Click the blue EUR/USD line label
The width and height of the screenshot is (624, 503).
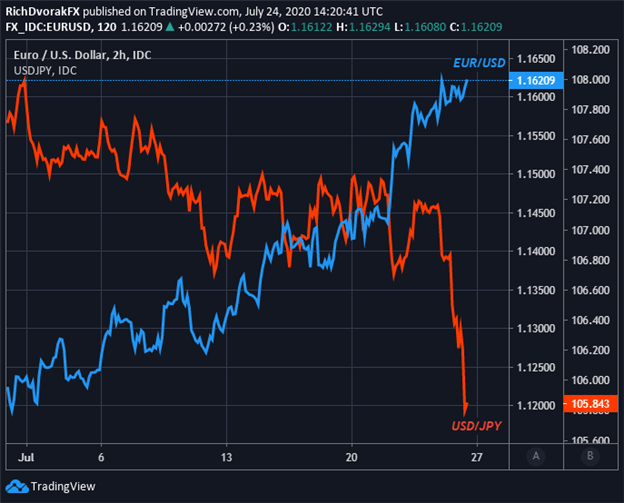pos(479,63)
